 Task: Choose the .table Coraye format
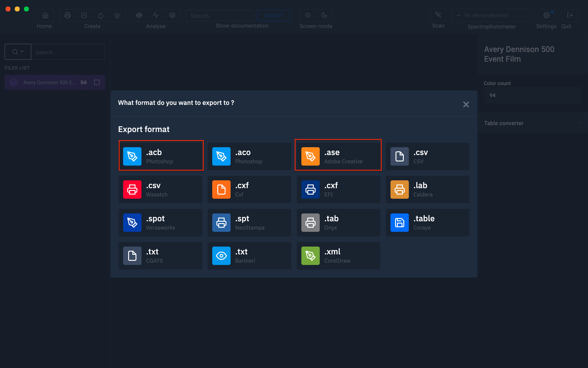coord(427,222)
